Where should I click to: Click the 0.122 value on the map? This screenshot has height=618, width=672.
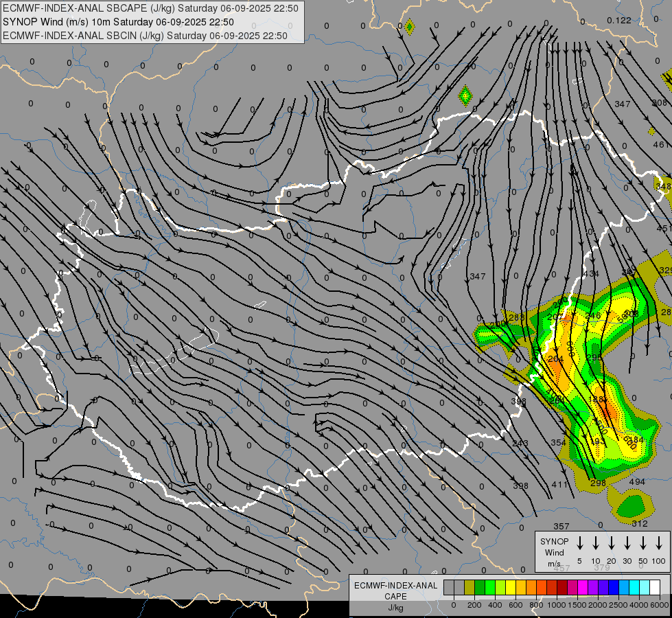[619, 20]
